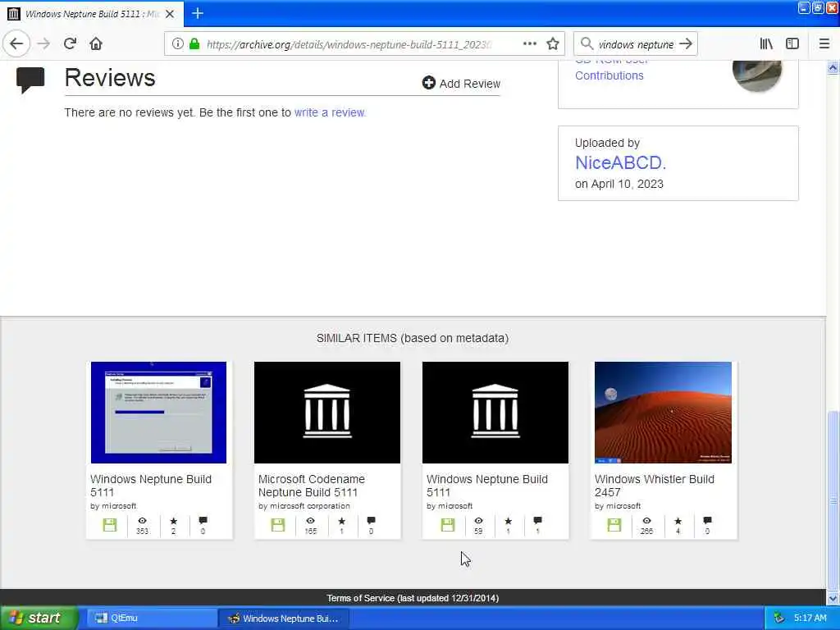Image resolution: width=840 pixels, height=630 pixels.
Task: Select the Windows Neptune Build 5111 tab
Action: [x=92, y=14]
